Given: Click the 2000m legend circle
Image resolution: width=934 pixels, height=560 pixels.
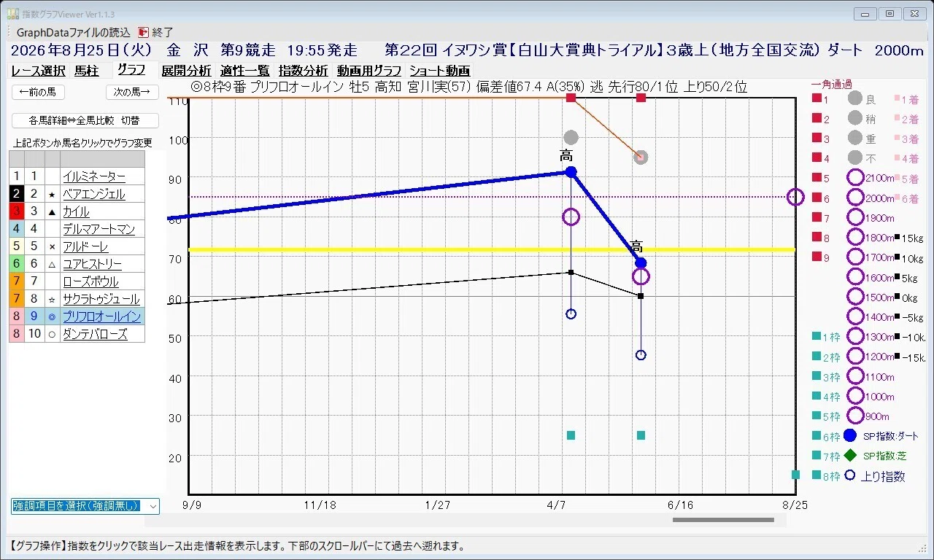Looking at the screenshot, I should [x=855, y=198].
